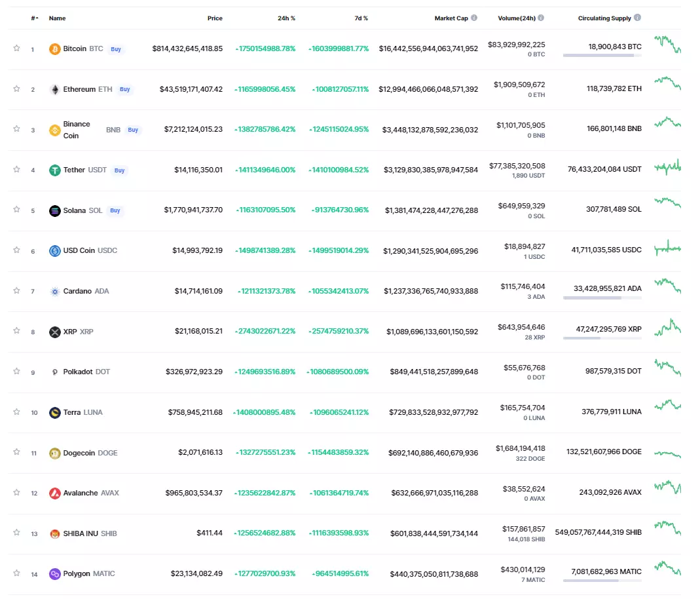Click the Buy button for Binance Coin
The image size is (700, 599).
133,130
